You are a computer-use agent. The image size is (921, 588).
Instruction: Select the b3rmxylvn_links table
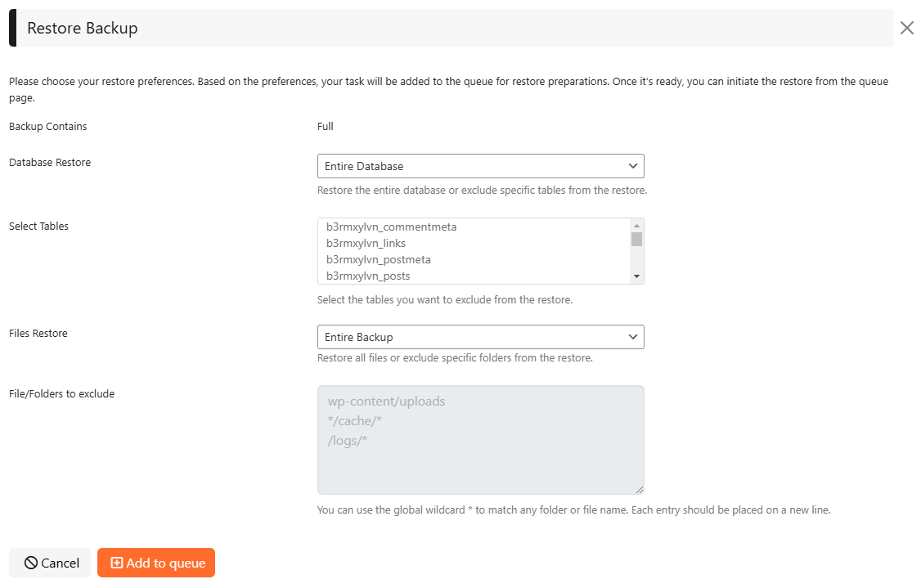366,243
